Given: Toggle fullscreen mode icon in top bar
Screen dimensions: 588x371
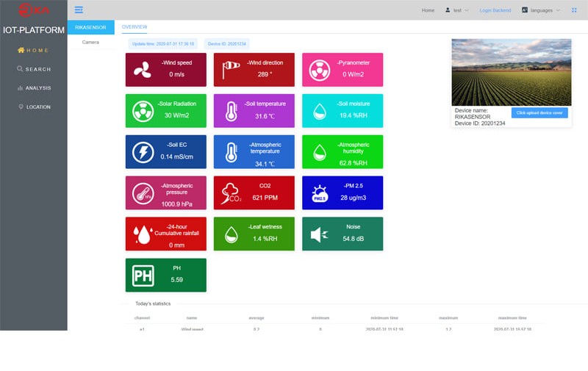Looking at the screenshot, I should pos(574,10).
